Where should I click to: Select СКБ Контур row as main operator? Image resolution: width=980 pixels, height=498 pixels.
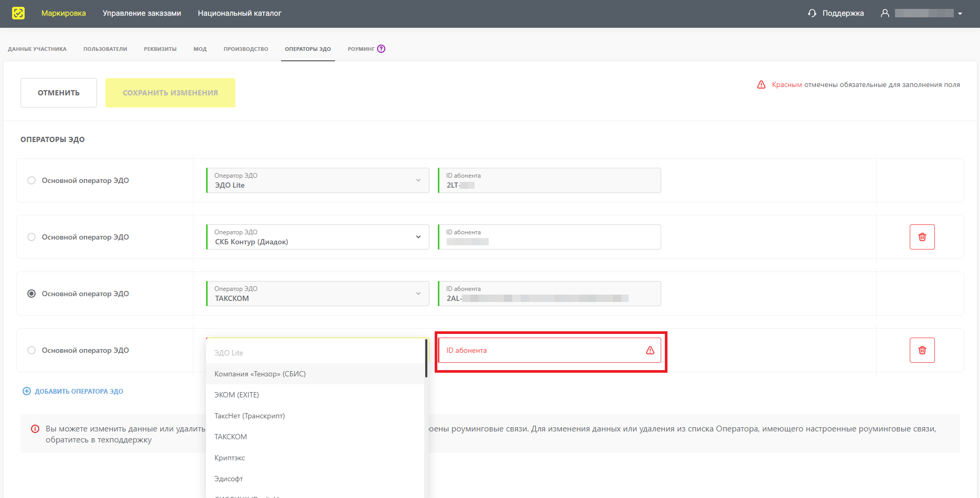click(x=31, y=237)
